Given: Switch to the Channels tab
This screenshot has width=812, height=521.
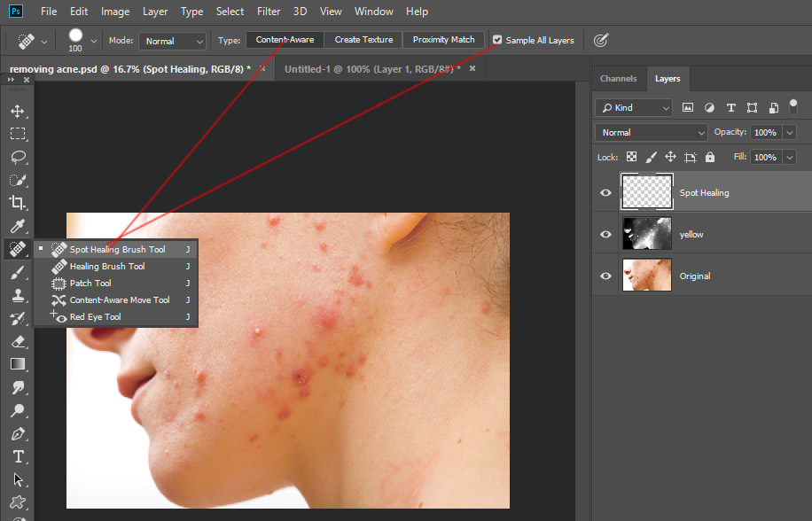Looking at the screenshot, I should coord(619,78).
